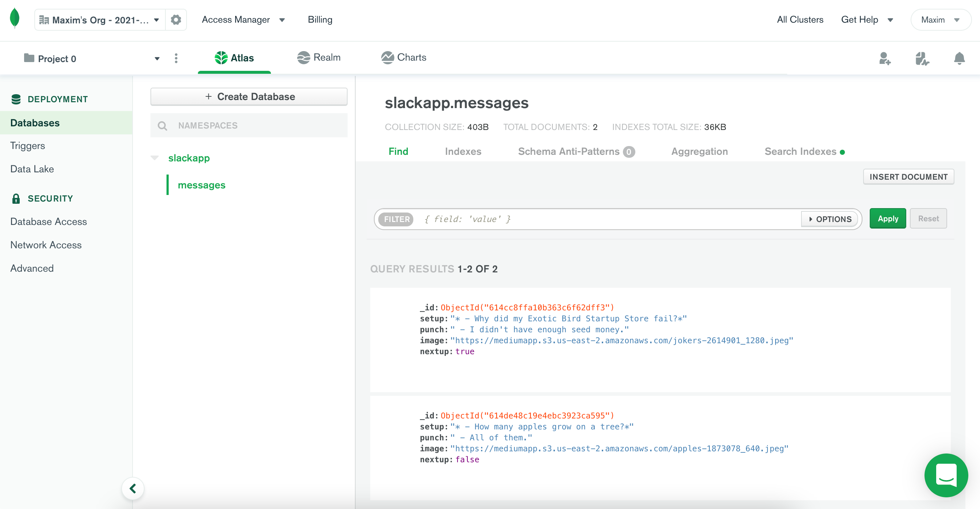The height and width of the screenshot is (509, 980).
Task: Open the project activity feed icon
Action: coord(922,58)
